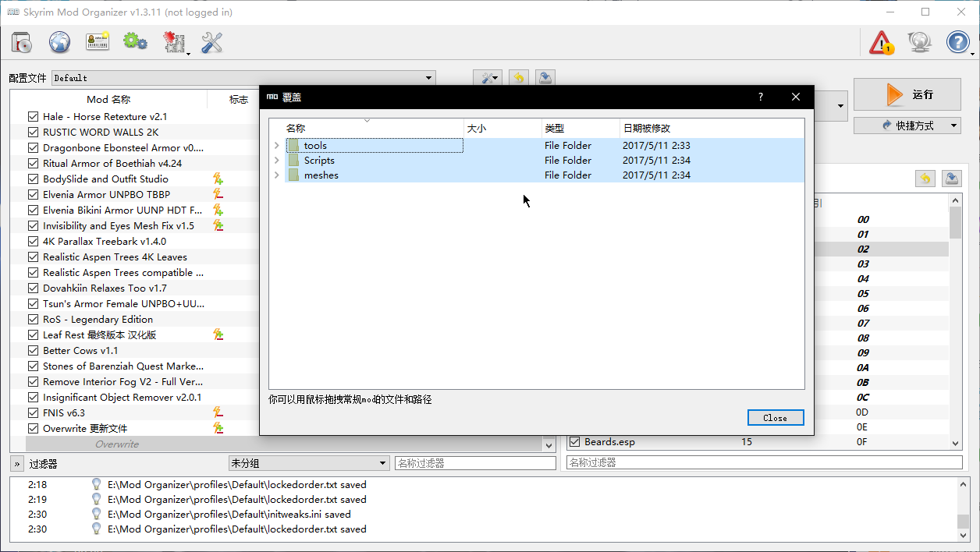The image size is (980, 552).
Task: Click the restore backup arrow above plugin list
Action: pos(925,179)
